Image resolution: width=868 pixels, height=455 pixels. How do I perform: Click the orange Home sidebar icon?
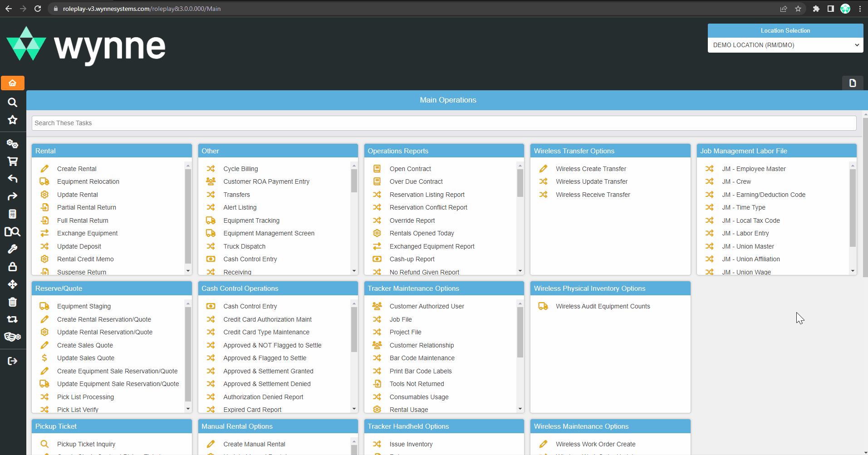click(13, 83)
